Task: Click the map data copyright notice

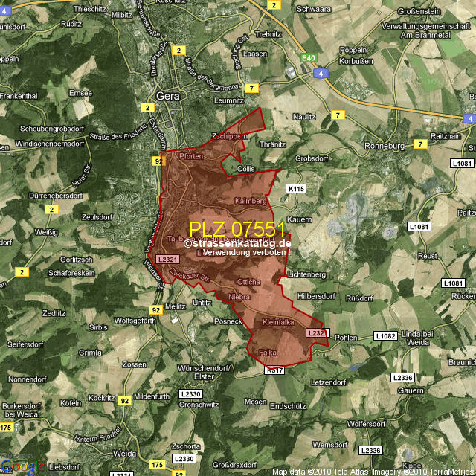Action: point(373,472)
